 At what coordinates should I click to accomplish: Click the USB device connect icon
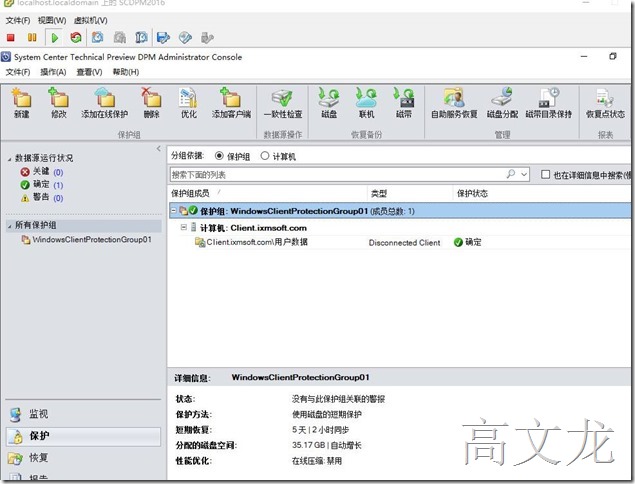(x=207, y=38)
